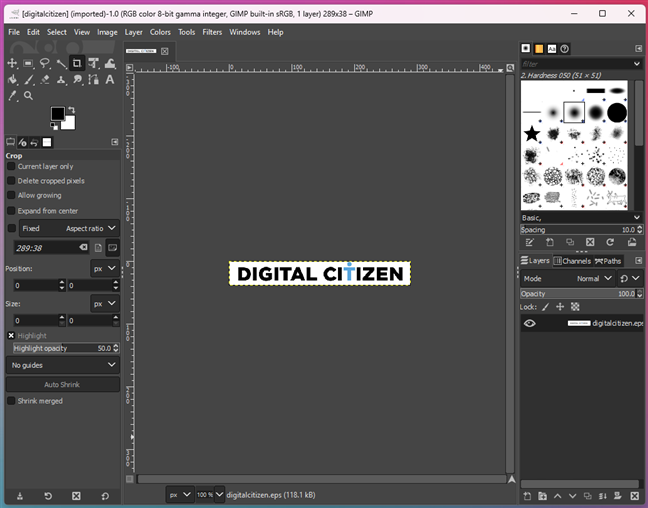Click Delete this layer icon

click(635, 496)
